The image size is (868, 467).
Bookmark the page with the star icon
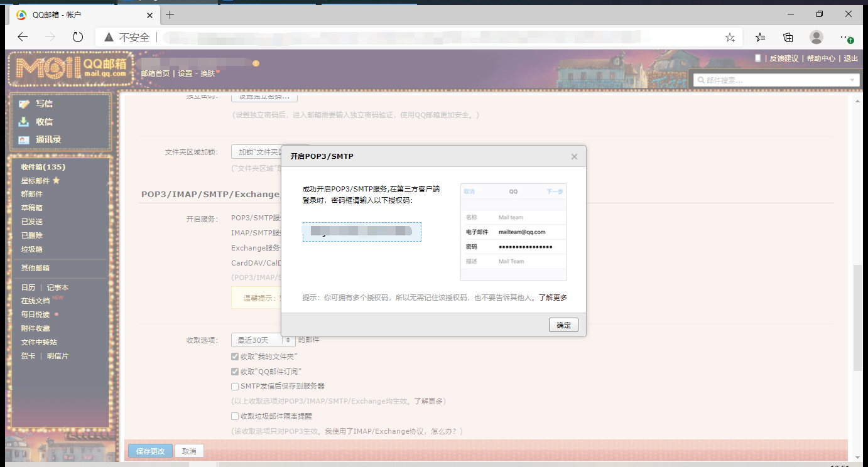(x=730, y=37)
